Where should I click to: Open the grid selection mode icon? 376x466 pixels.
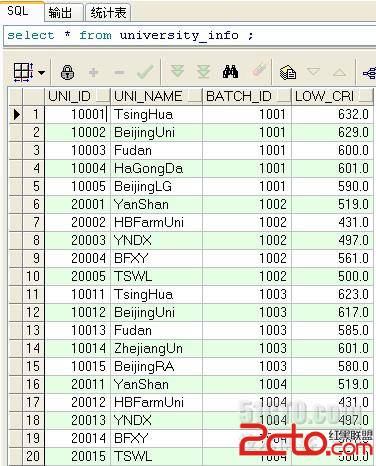[23, 71]
